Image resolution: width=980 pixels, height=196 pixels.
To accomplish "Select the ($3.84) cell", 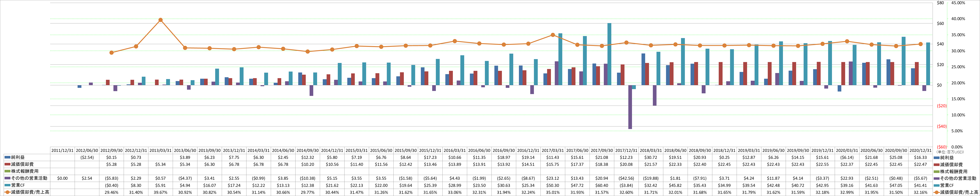I will (626, 185).
